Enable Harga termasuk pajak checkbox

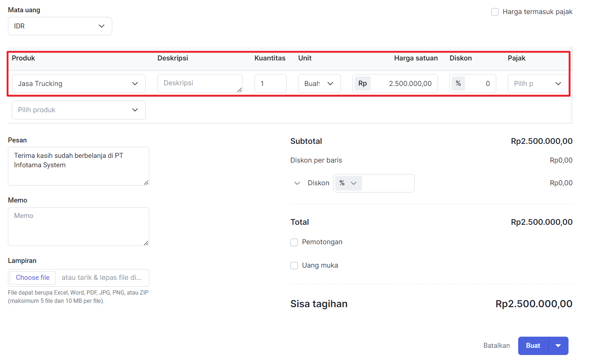495,12
